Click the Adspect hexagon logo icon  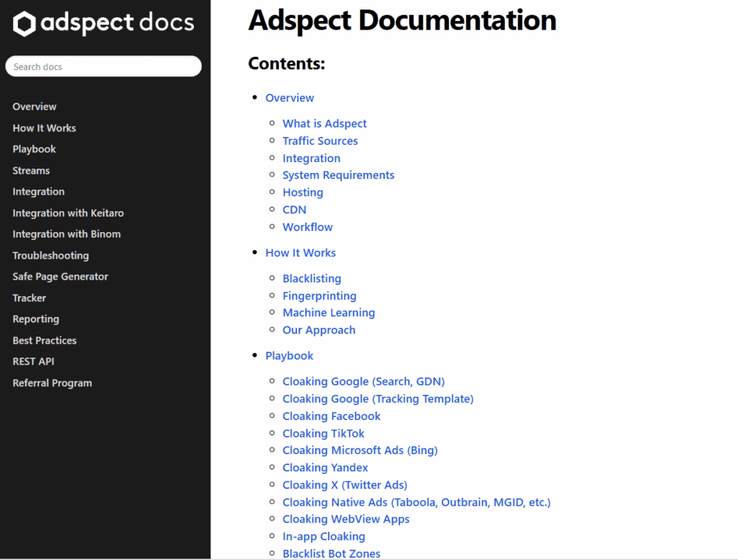tap(25, 24)
